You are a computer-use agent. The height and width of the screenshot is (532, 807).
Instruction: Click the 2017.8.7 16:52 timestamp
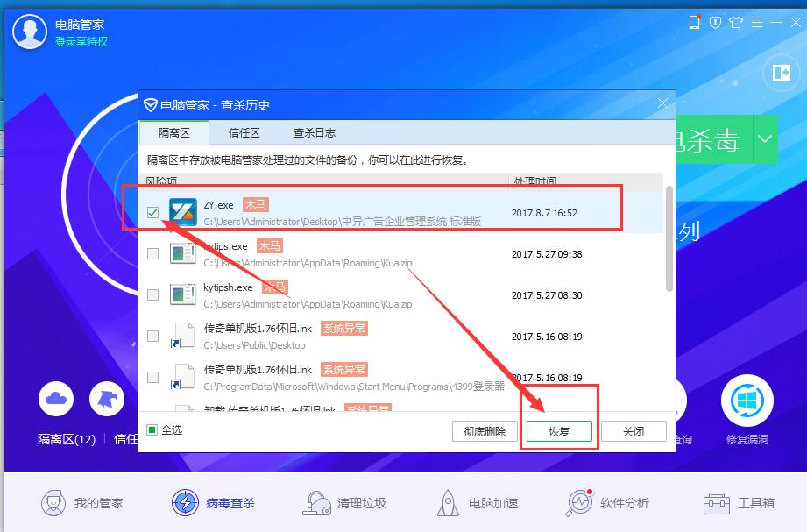click(544, 213)
